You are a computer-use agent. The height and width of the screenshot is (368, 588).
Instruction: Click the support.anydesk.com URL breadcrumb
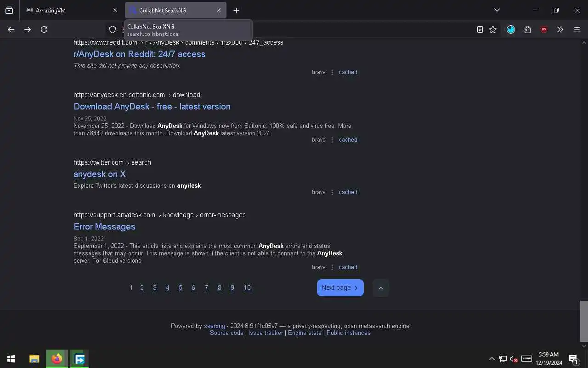click(x=159, y=215)
